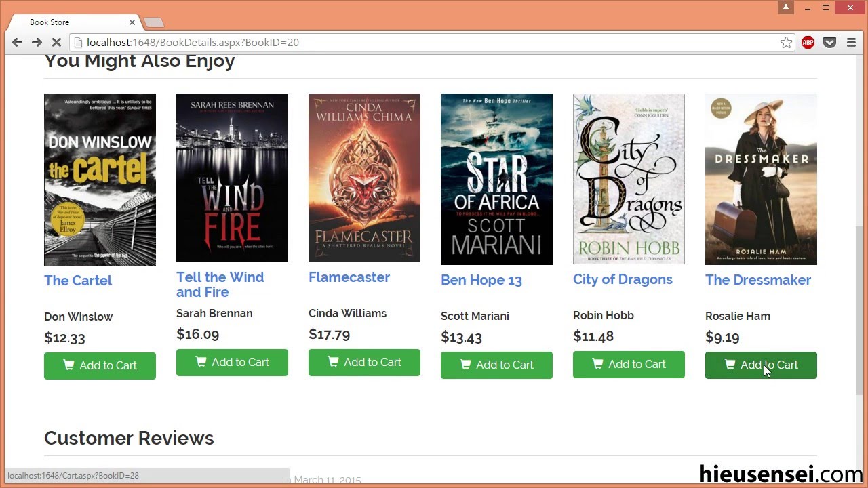Click the City of Dragons book cover

tap(629, 179)
